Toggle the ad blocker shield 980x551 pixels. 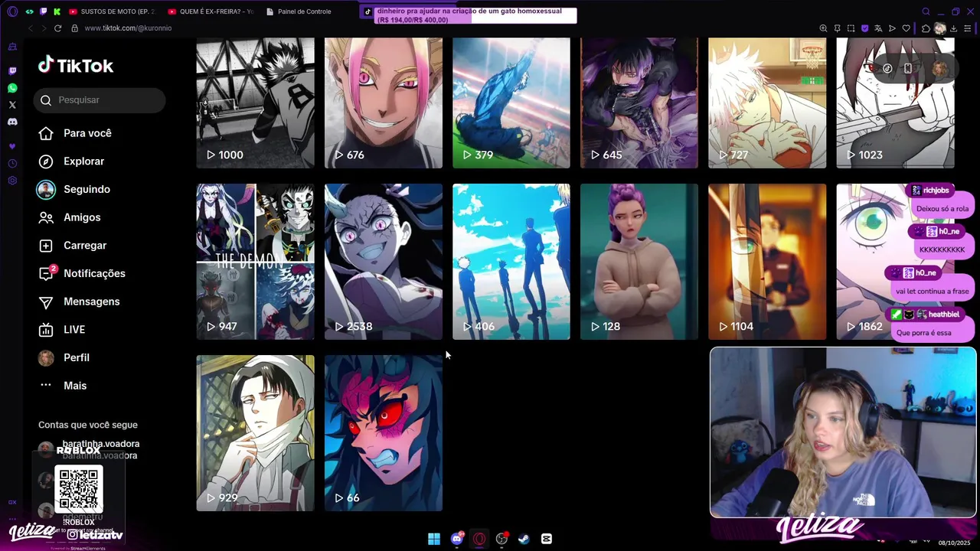865,28
